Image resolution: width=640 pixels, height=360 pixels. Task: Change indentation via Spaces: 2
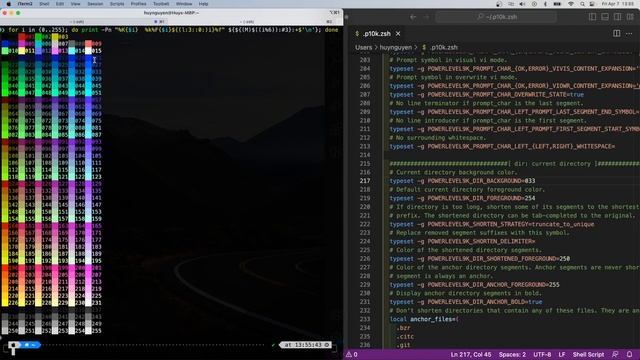point(512,355)
